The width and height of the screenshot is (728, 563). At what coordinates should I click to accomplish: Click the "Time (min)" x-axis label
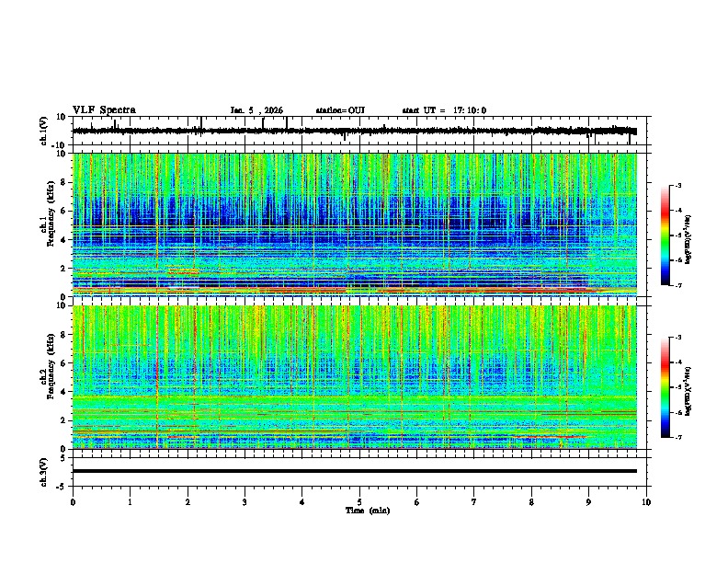coord(368,511)
